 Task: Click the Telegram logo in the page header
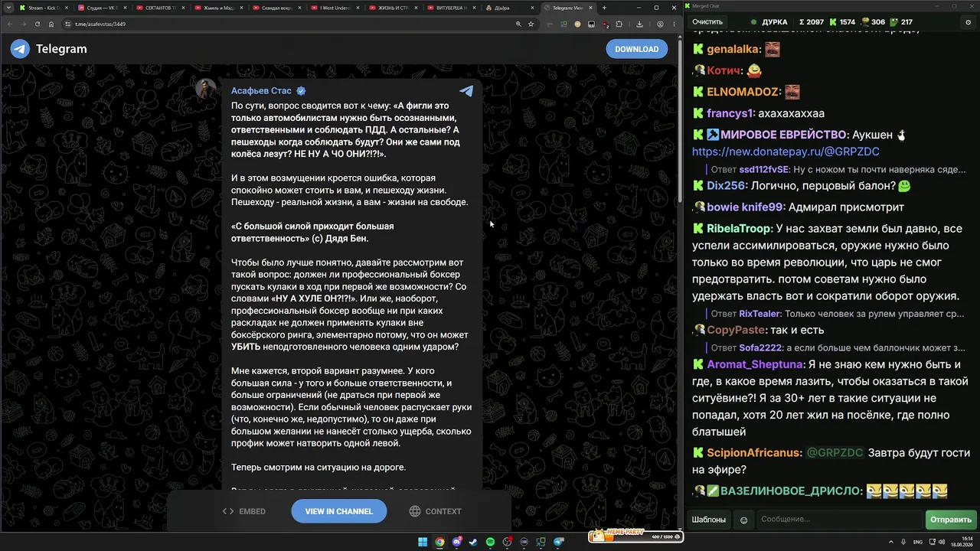point(48,49)
